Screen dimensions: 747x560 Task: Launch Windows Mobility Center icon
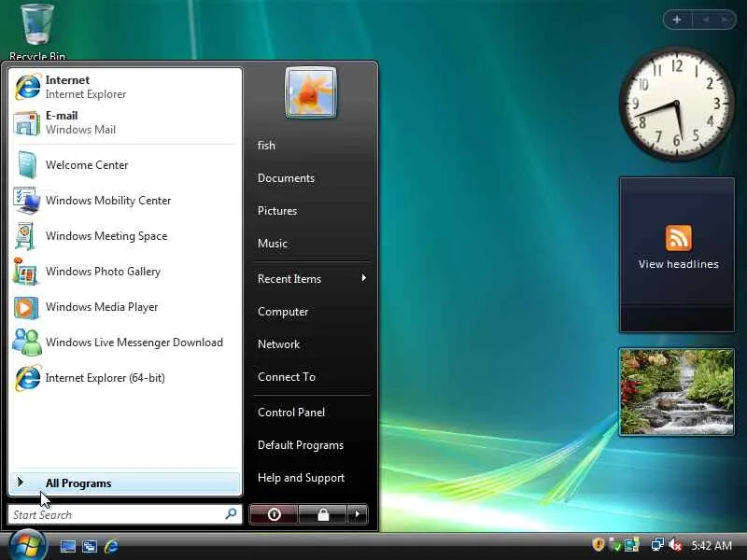coord(27,201)
